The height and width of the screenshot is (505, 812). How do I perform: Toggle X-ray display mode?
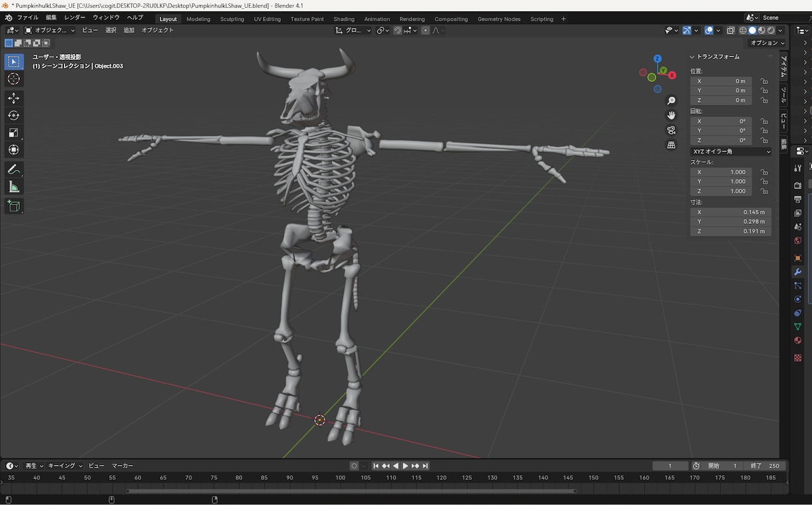point(731,31)
